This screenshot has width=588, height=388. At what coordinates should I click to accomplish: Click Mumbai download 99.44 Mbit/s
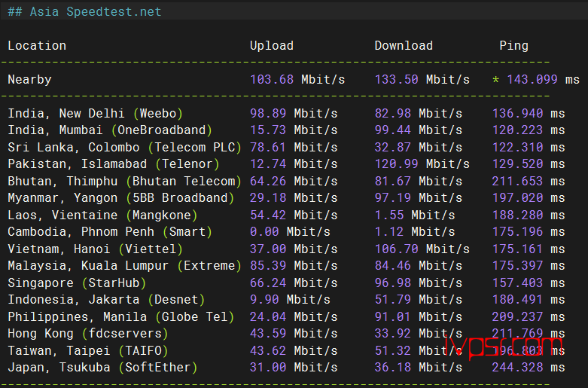[x=418, y=130]
